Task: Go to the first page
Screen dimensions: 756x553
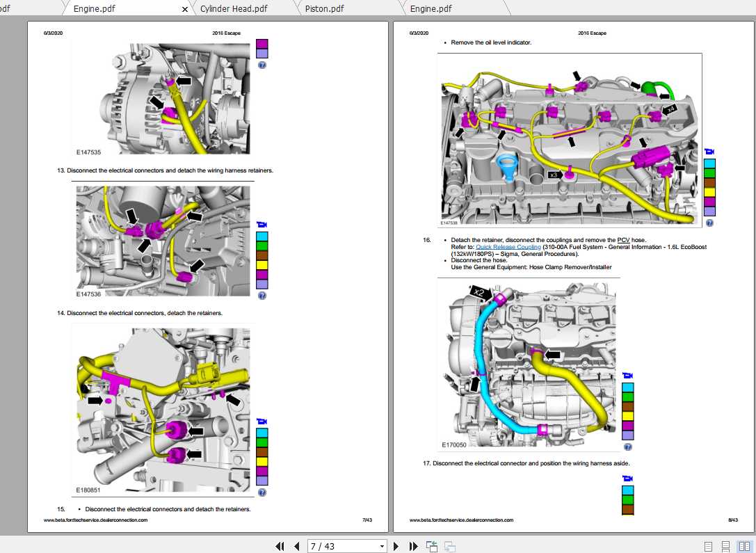Action: point(280,547)
